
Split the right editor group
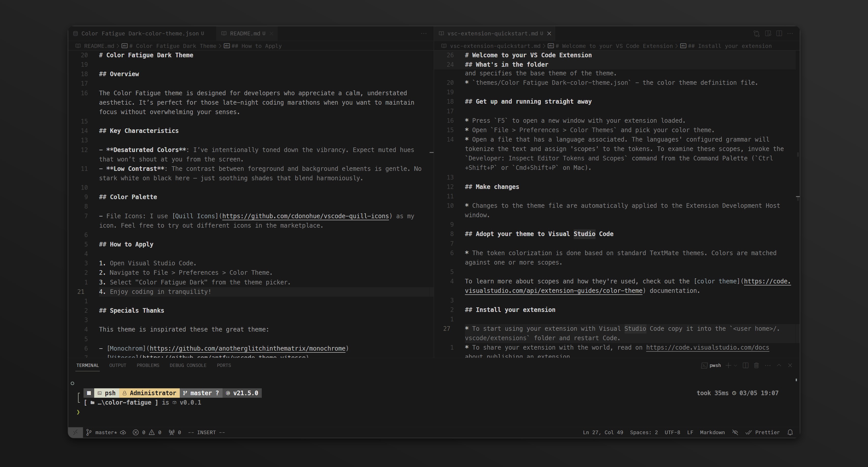779,33
